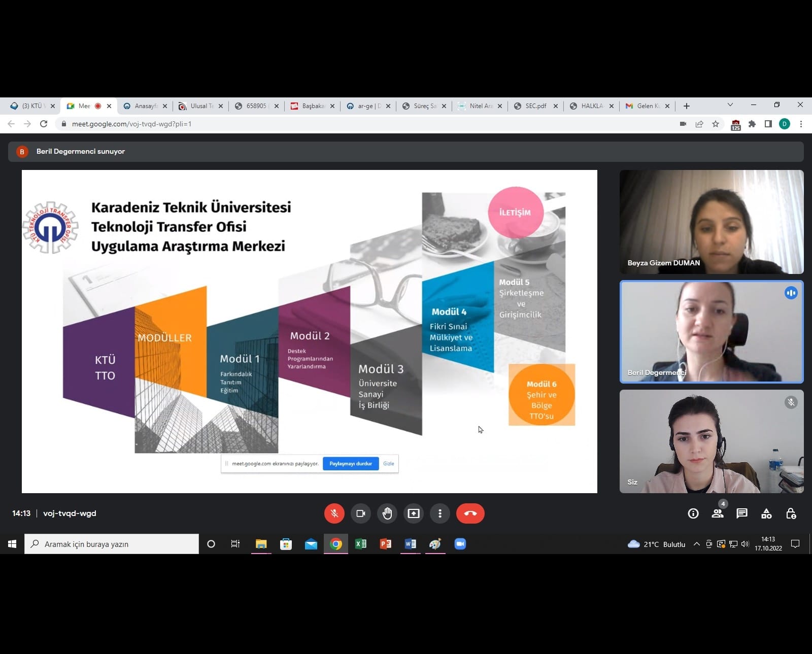Open meeting details info icon
The height and width of the screenshot is (654, 812).
(x=693, y=513)
